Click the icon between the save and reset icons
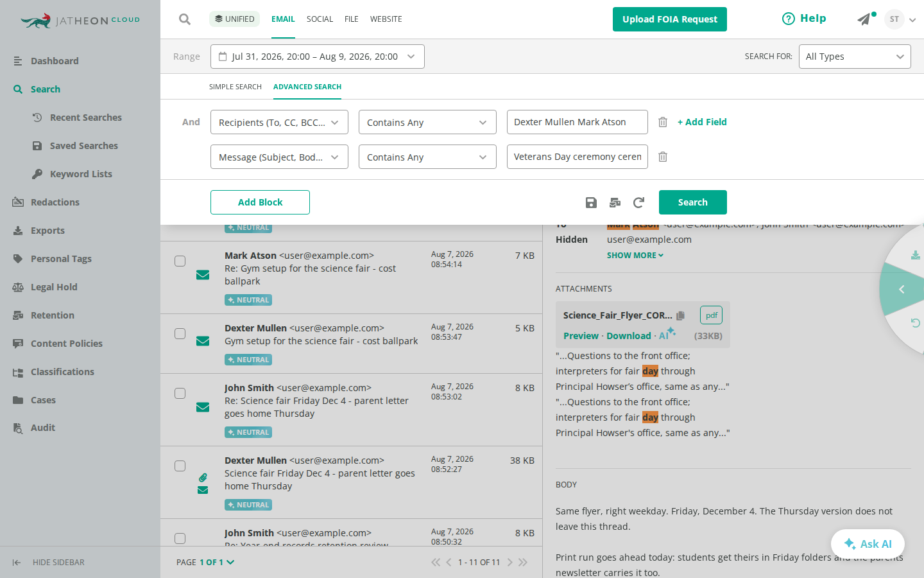The image size is (924, 578). pyautogui.click(x=615, y=203)
